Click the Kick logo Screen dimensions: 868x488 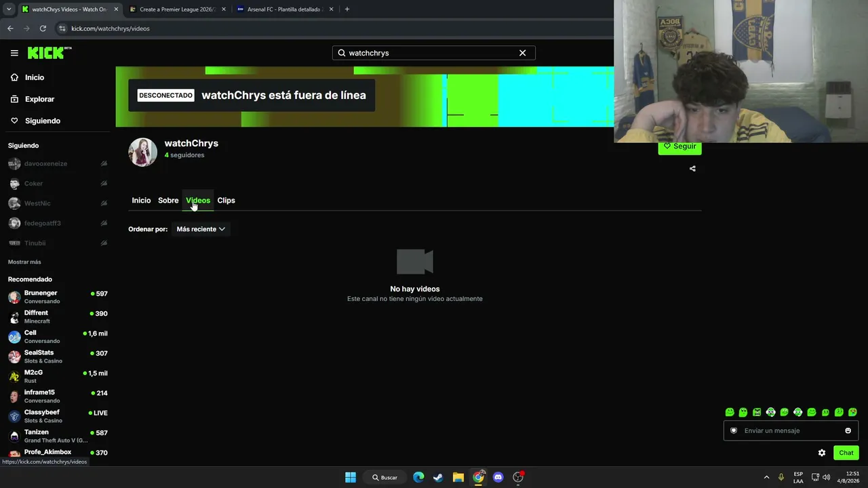pyautogui.click(x=50, y=53)
